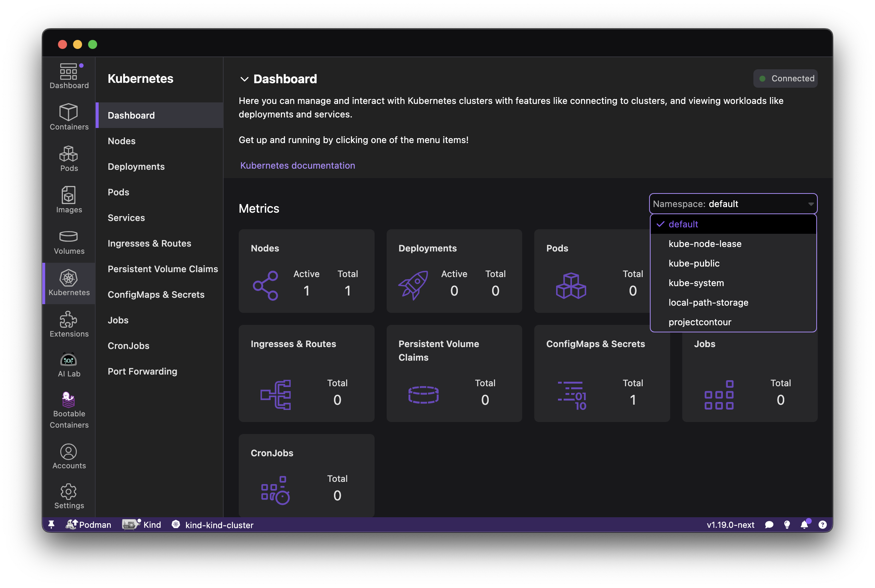This screenshot has height=588, width=875.
Task: Open the Kubernetes documentation link
Action: (x=297, y=166)
